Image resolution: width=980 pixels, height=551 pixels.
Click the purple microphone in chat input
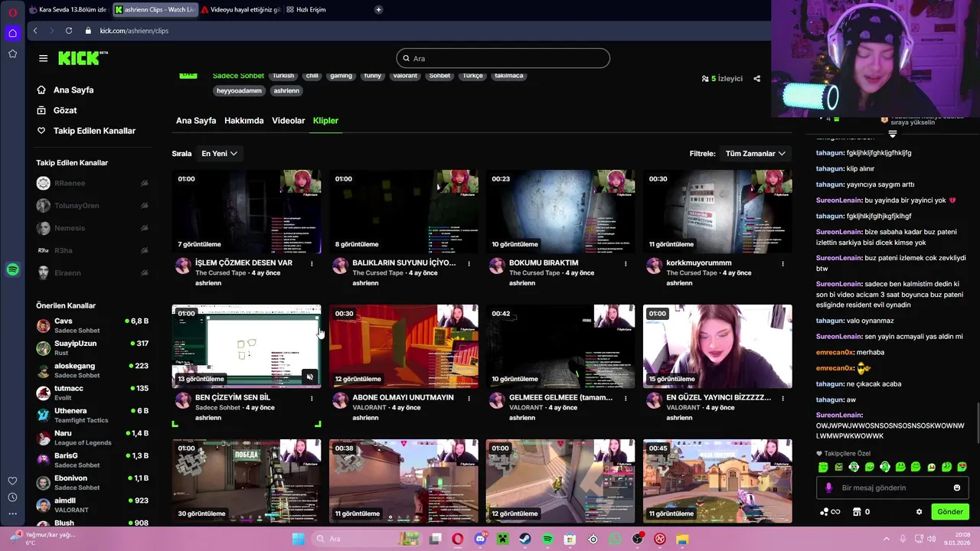pyautogui.click(x=828, y=487)
